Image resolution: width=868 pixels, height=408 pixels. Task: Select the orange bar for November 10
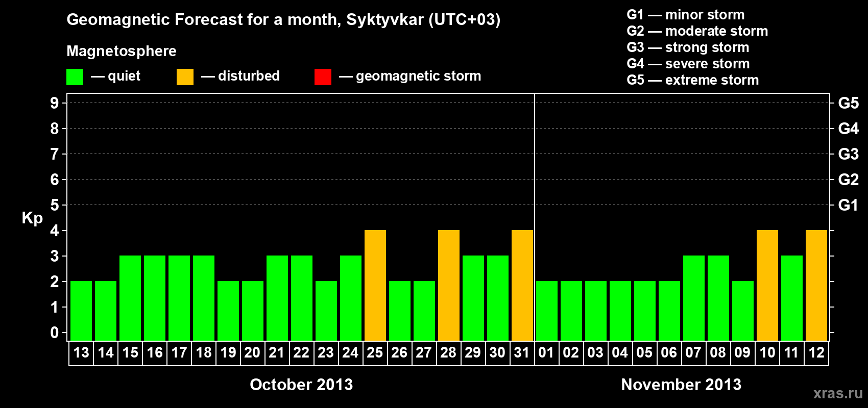point(767,285)
